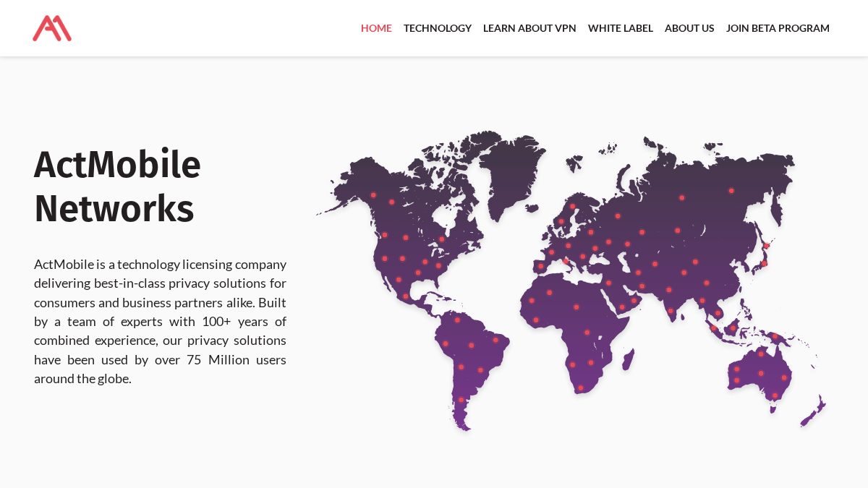Click JOIN BETA PROGRAM link

pyautogui.click(x=778, y=28)
